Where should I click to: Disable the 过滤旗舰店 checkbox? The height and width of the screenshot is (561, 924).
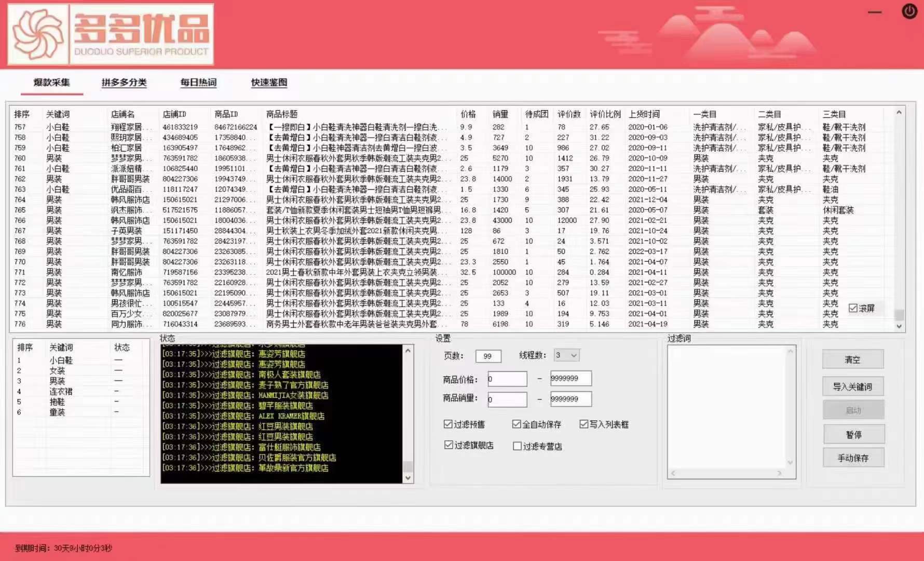(449, 445)
